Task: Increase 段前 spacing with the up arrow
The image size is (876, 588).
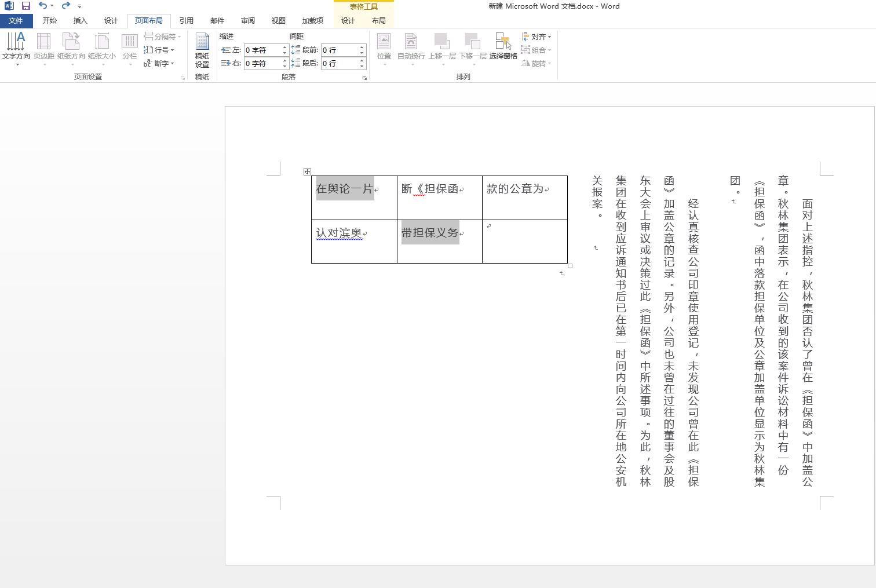Action: 362,48
